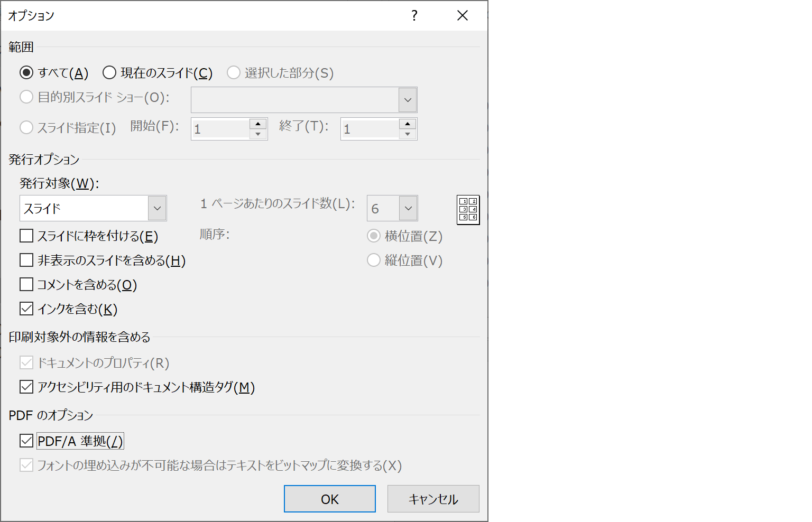This screenshot has height=522, width=812.
Task: Select the 現在のスライド radio button
Action: tap(109, 72)
